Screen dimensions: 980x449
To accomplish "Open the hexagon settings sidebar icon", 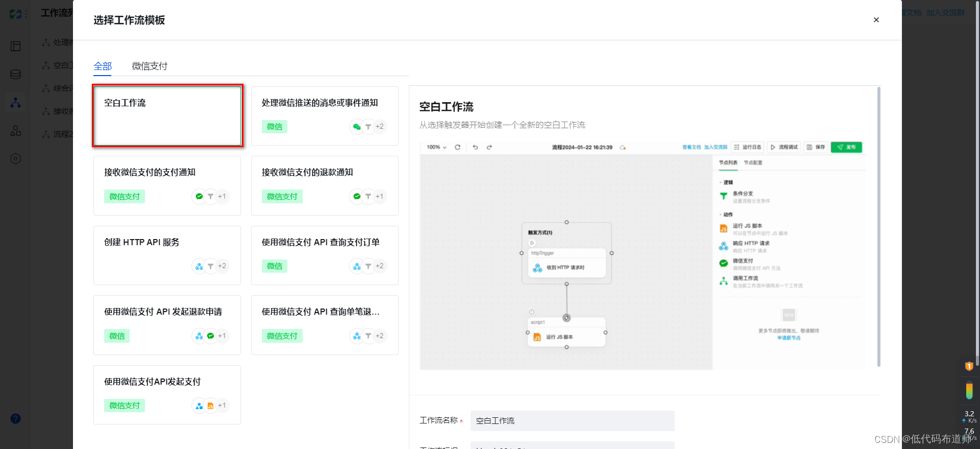I will (16, 159).
